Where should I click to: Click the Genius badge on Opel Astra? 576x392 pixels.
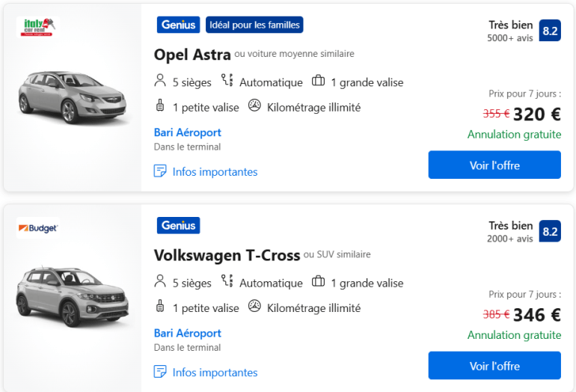click(x=178, y=25)
